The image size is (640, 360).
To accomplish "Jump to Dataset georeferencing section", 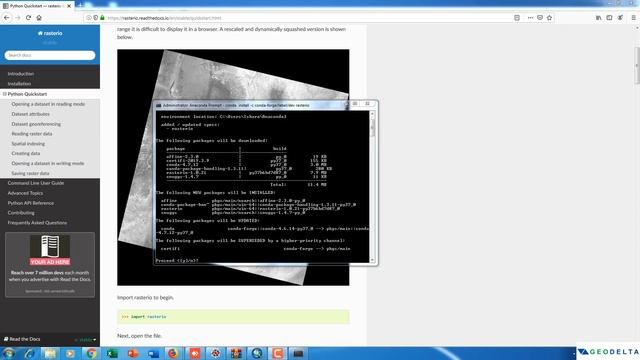I will tap(36, 124).
